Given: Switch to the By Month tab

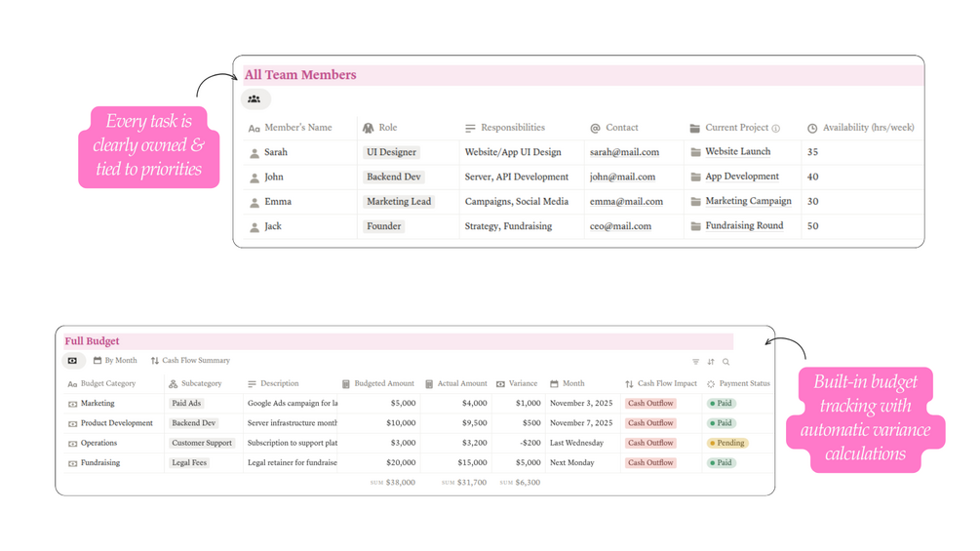Looking at the screenshot, I should click(x=115, y=361).
